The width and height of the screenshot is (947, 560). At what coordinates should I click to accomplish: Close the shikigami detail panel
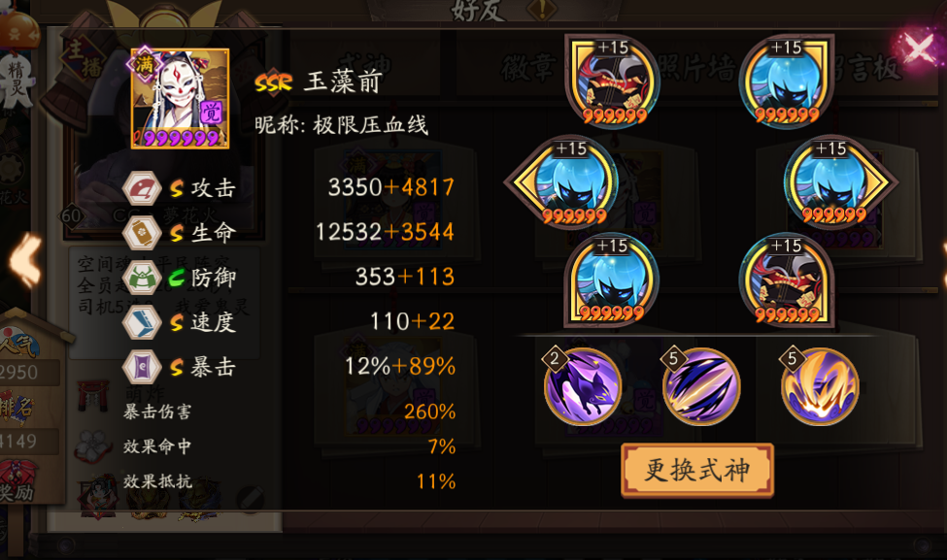(x=919, y=49)
